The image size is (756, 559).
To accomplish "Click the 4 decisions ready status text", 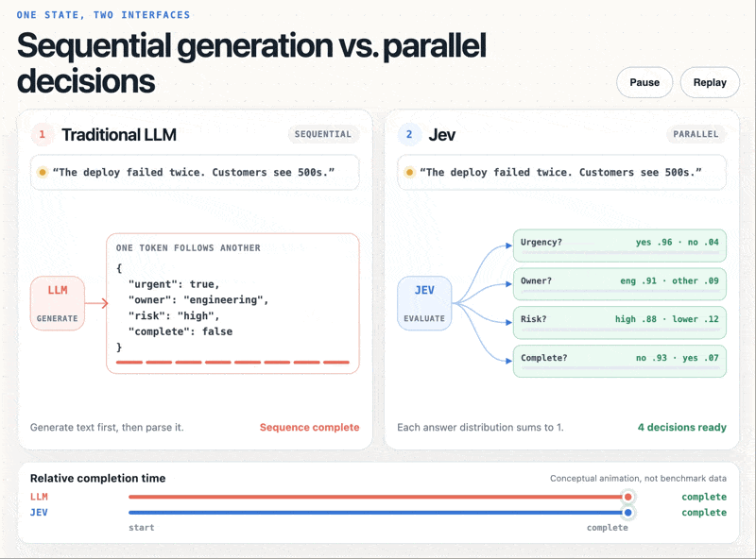I will (x=681, y=428).
